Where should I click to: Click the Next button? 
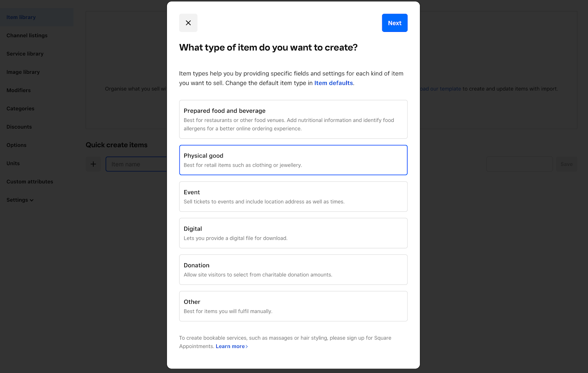coord(395,23)
